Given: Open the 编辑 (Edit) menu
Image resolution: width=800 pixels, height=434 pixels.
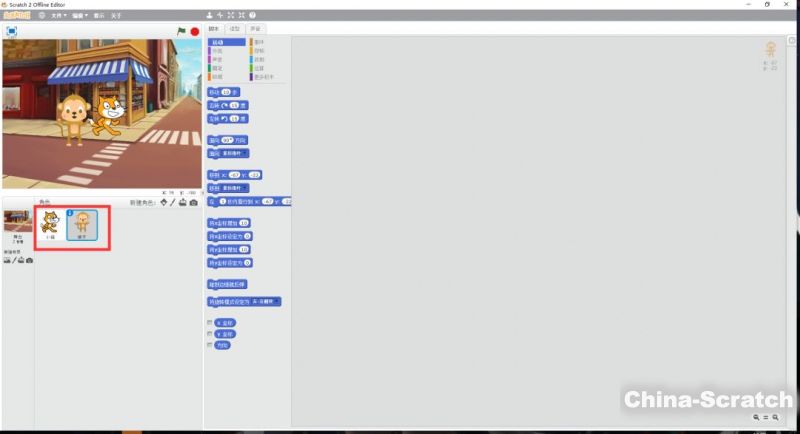Looking at the screenshot, I should pyautogui.click(x=79, y=16).
